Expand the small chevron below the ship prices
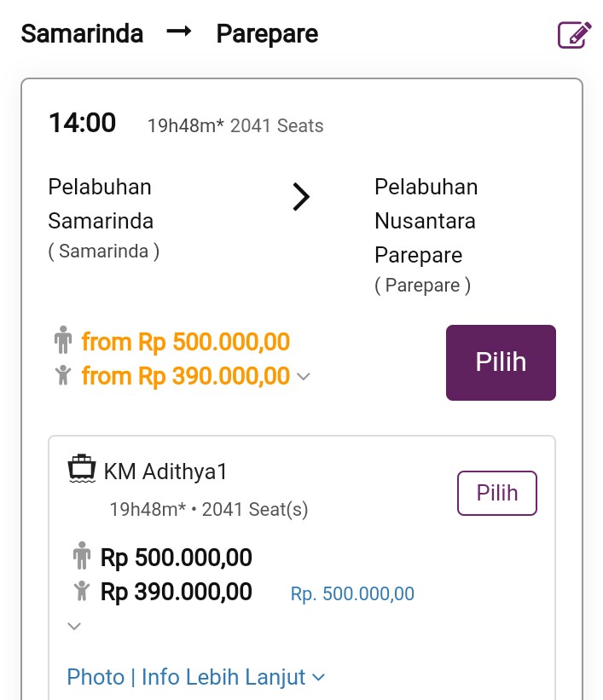 pos(75,627)
